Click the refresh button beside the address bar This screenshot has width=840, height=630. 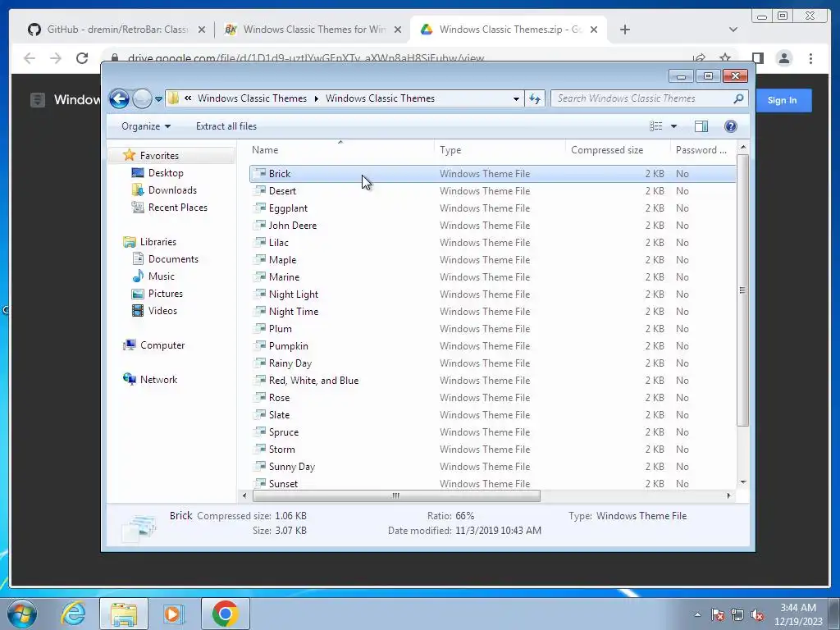535,98
